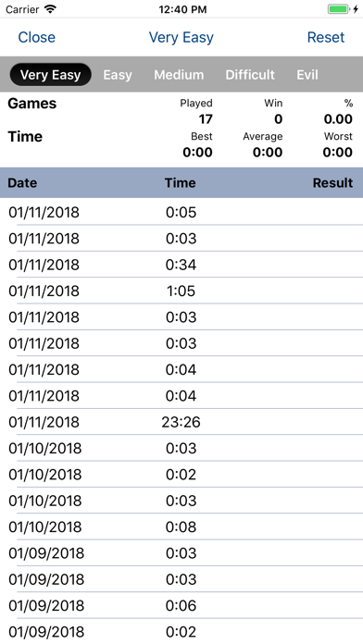Select the 0:34 game entry
The height and width of the screenshot is (644, 363).
click(181, 265)
